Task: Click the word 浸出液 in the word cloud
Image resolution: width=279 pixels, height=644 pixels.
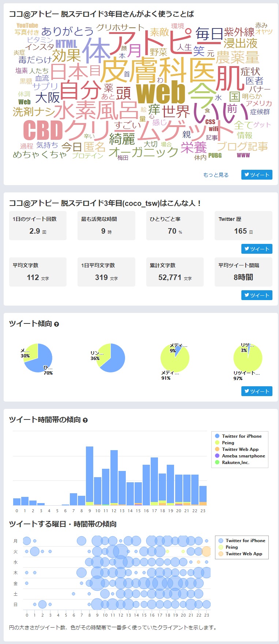Action: coord(240,43)
